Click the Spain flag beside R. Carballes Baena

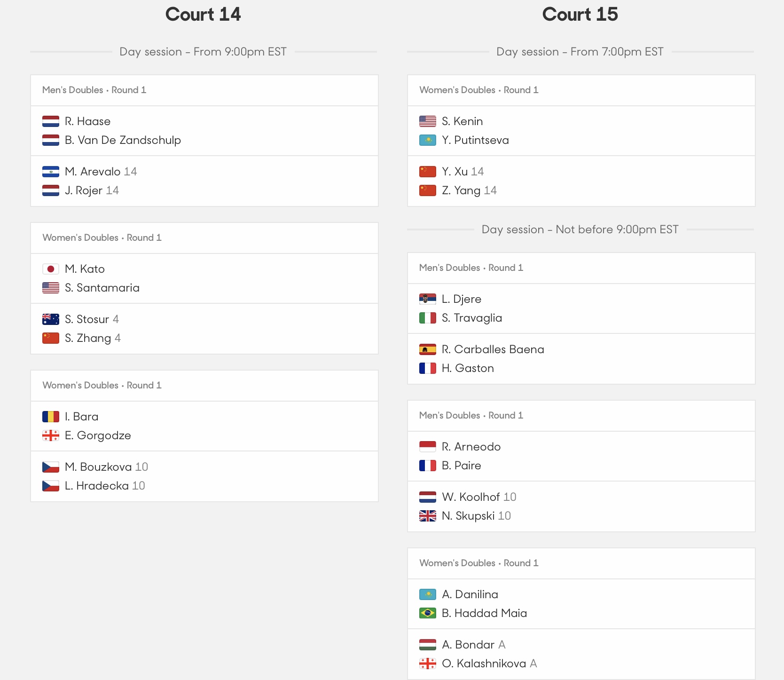click(x=428, y=349)
